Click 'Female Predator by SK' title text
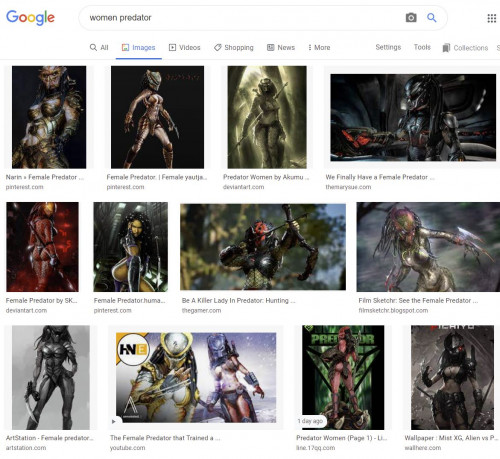Screen dimensions: 500x459 point(41,301)
